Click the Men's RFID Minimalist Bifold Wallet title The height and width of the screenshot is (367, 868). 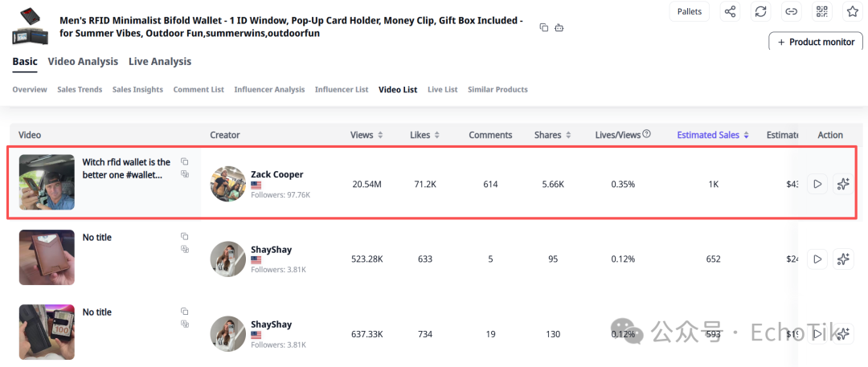(x=291, y=27)
